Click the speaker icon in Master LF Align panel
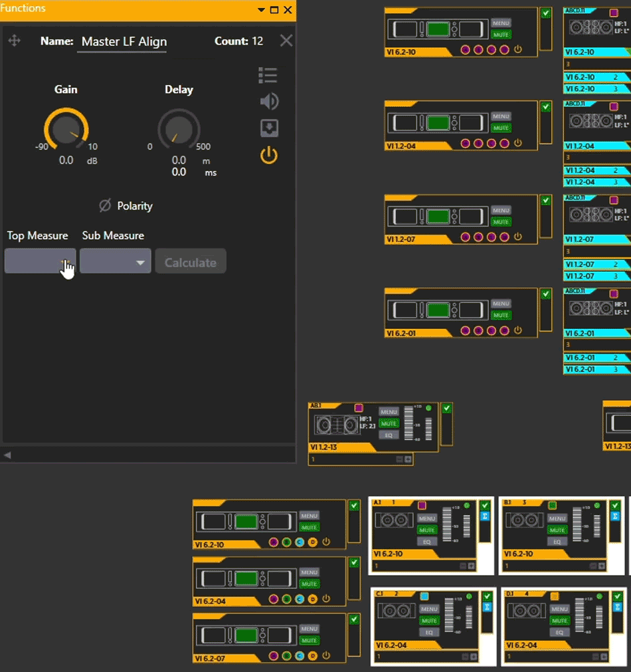Viewport: 631px width, 672px height. click(268, 102)
